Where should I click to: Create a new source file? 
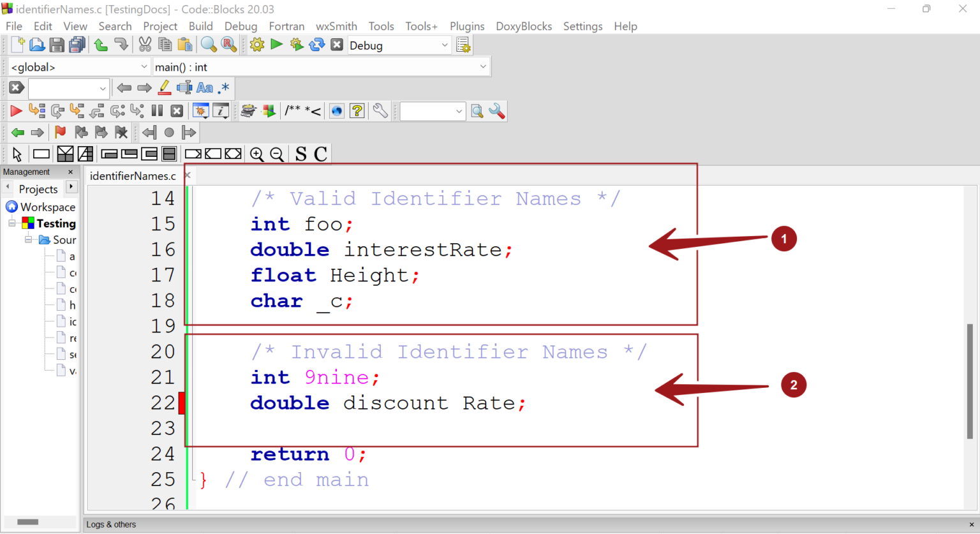pos(16,45)
